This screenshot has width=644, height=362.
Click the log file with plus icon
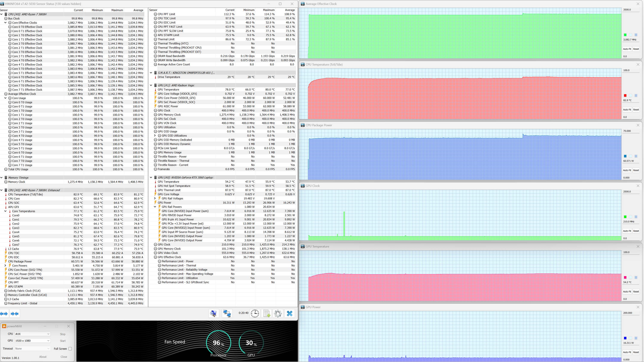coord(267,313)
